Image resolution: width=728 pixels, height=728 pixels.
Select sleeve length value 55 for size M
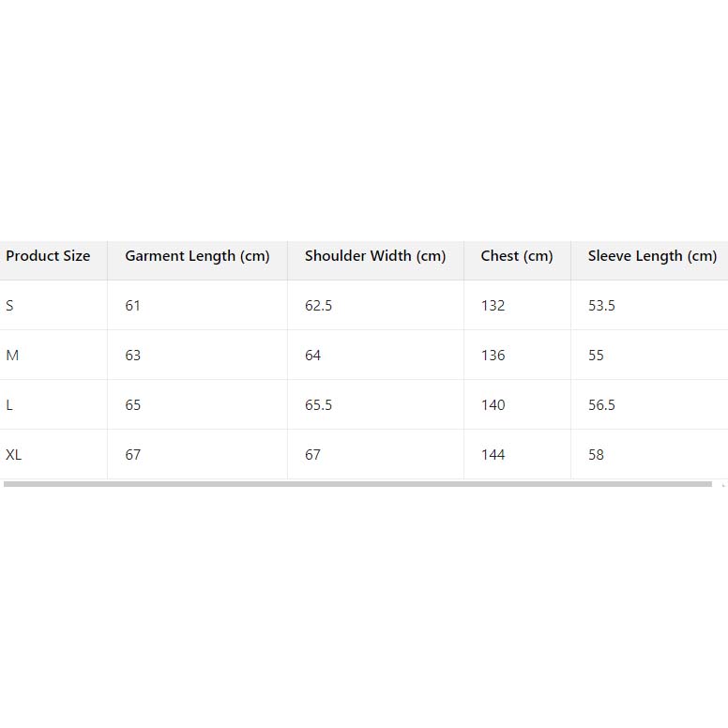(596, 356)
